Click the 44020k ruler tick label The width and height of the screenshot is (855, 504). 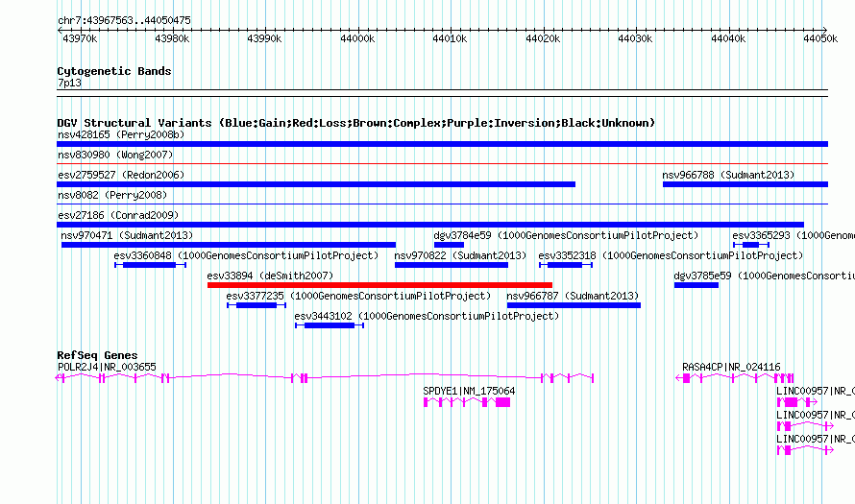[x=543, y=38]
